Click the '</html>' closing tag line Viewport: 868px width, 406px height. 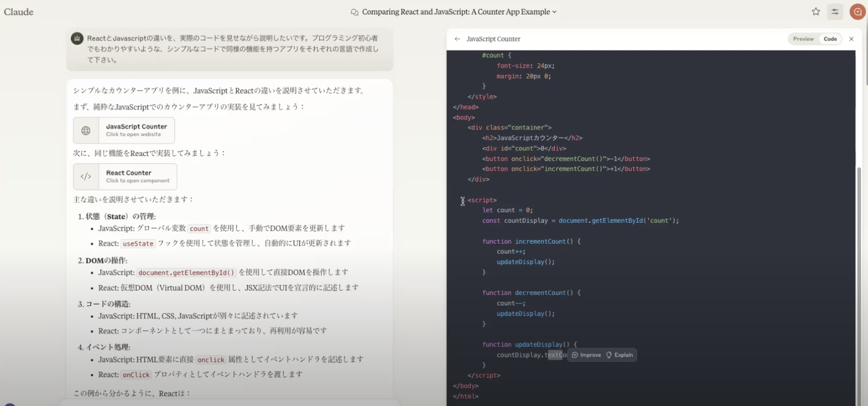coord(466,396)
